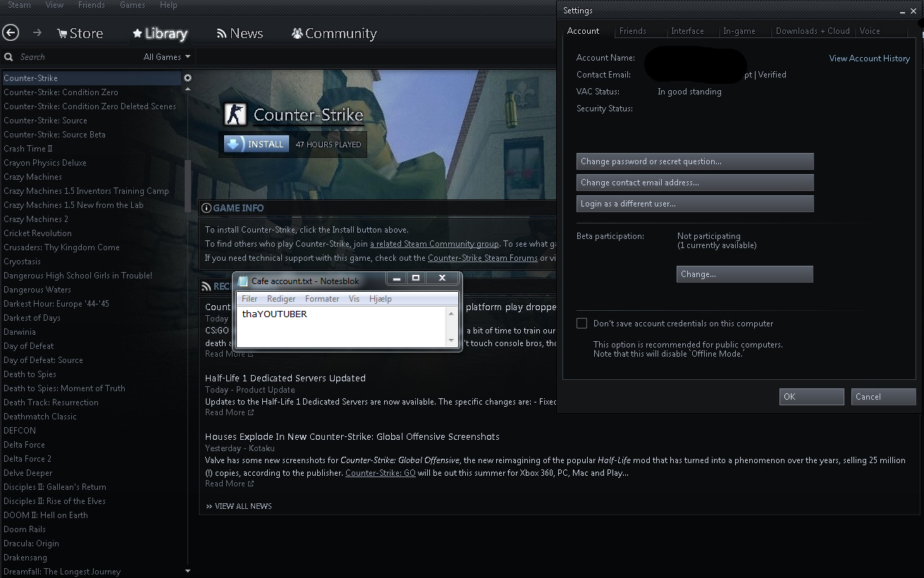This screenshot has width=924, height=578.
Task: Open Rediger menu in Notepad
Action: pos(281,299)
